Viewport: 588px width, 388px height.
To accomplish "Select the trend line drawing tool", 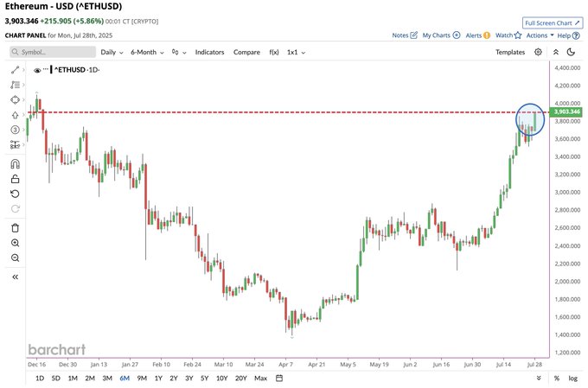I will 15,70.
